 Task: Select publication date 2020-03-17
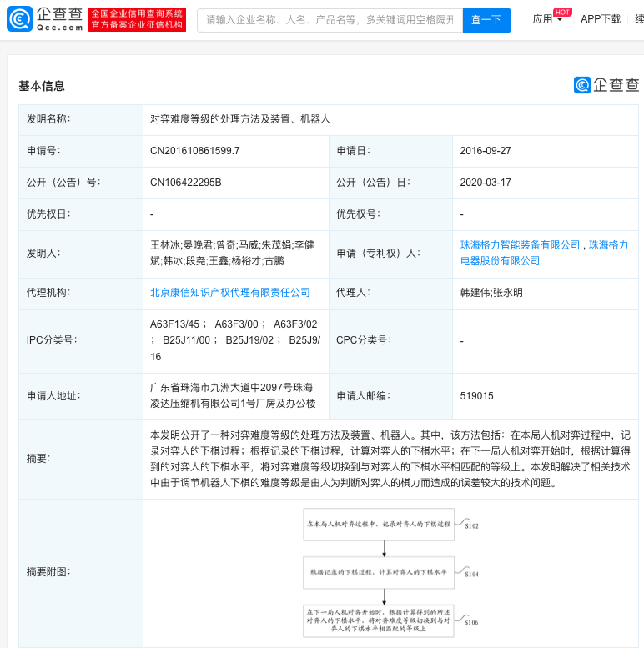point(486,183)
